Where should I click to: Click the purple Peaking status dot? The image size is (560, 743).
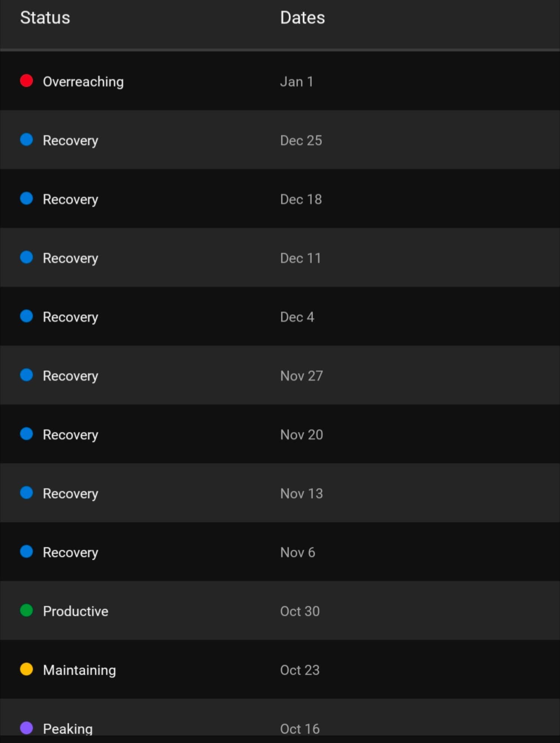tap(26, 728)
